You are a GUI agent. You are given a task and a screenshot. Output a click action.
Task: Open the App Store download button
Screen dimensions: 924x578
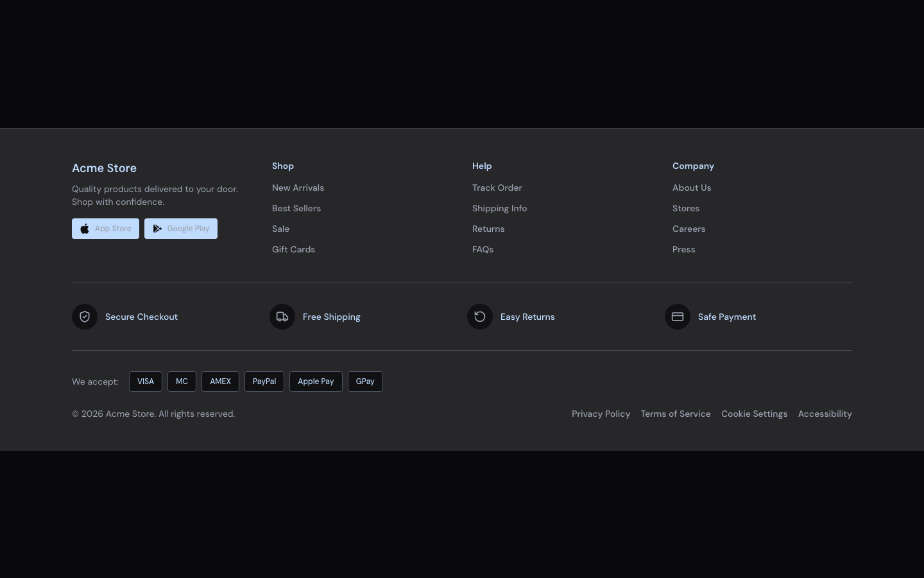click(x=105, y=229)
